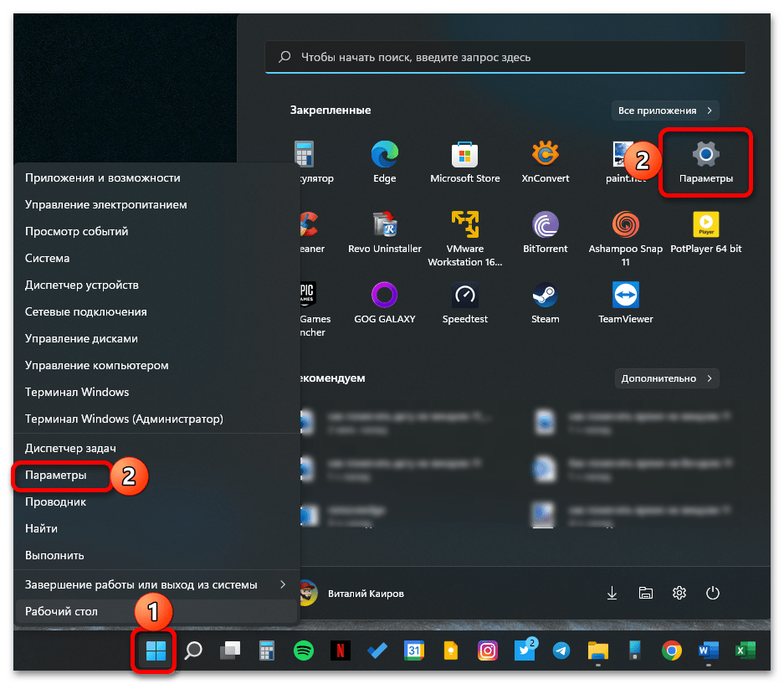This screenshot has height=684, width=784.
Task: Choose Сетевые подключения
Action: coord(156,311)
